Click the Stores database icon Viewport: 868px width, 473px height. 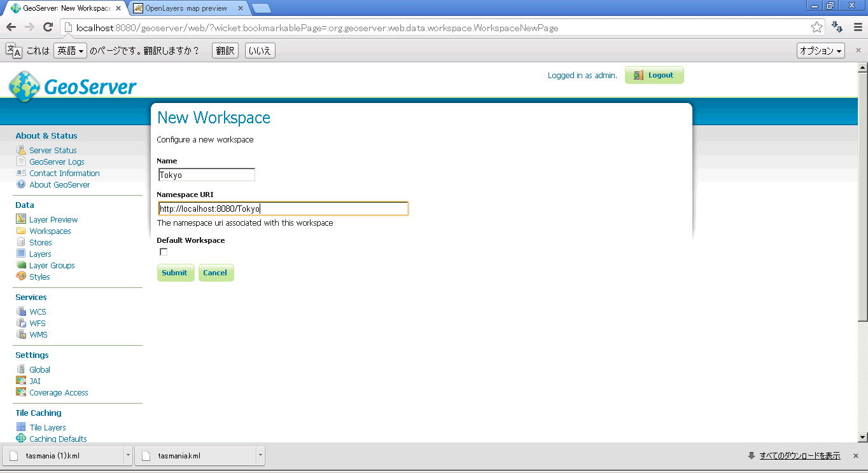tap(21, 242)
